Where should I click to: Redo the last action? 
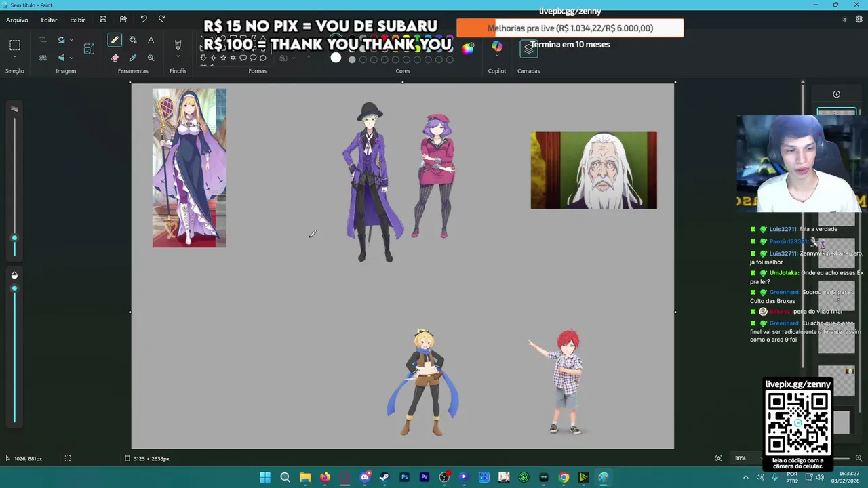tap(161, 20)
